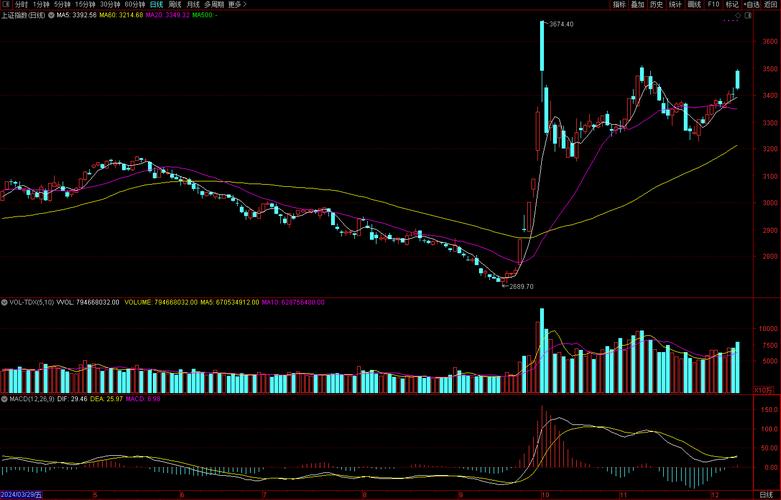Screen dimensions: 781x500
Task: Open the 日线 period selector at bottom-right
Action: coord(765,494)
